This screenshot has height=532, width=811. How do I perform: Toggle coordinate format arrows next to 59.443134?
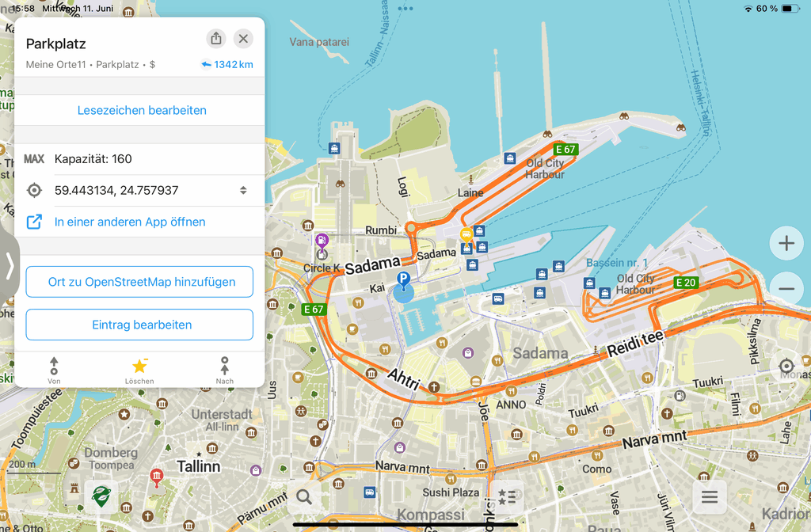click(243, 190)
